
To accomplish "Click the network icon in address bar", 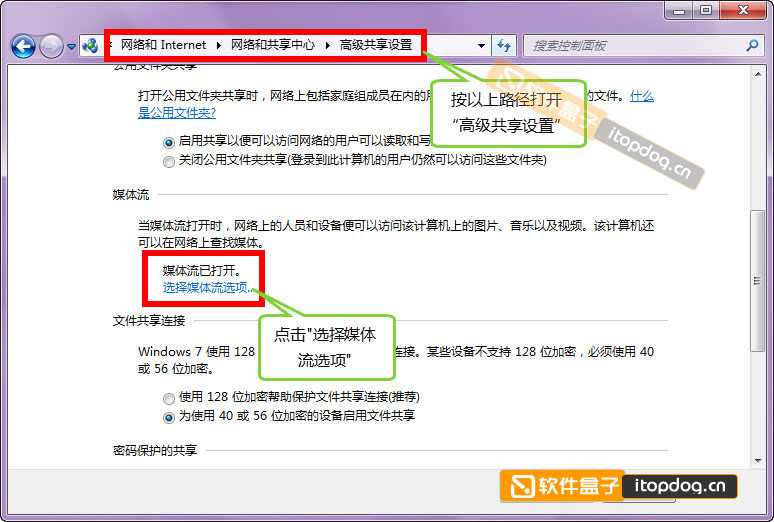I will pyautogui.click(x=91, y=46).
